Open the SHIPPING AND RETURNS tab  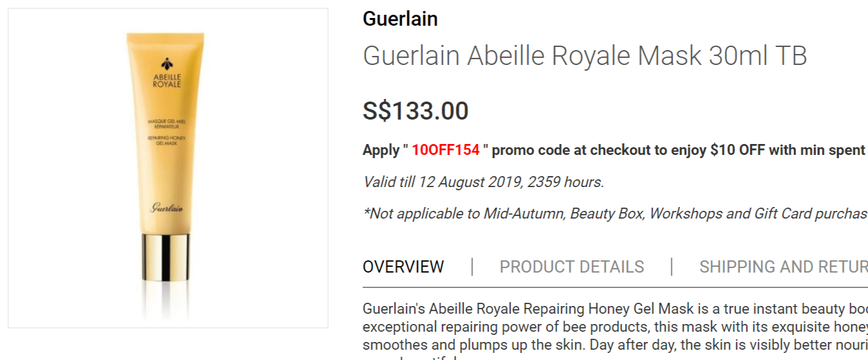[782, 267]
